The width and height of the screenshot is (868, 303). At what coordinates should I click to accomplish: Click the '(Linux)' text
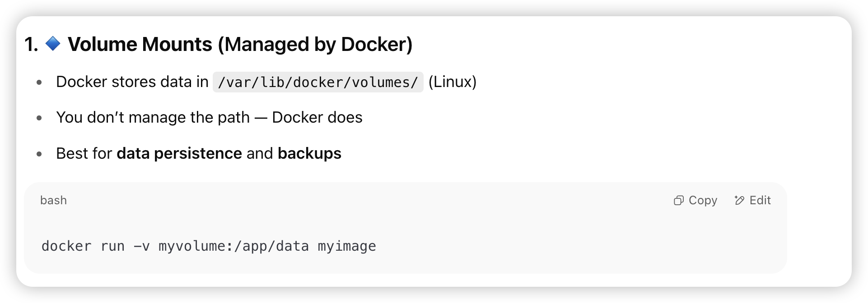[x=453, y=82]
